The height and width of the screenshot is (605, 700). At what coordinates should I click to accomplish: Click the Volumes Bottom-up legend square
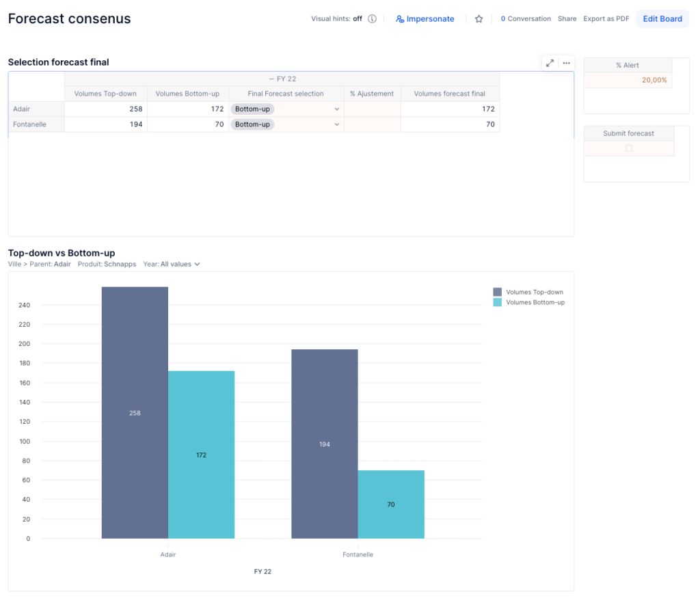tap(497, 302)
